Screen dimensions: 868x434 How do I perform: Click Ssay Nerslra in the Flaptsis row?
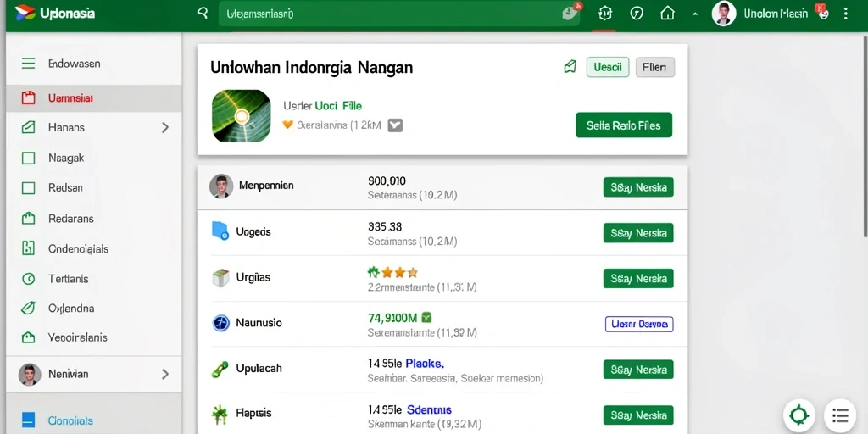pos(638,415)
